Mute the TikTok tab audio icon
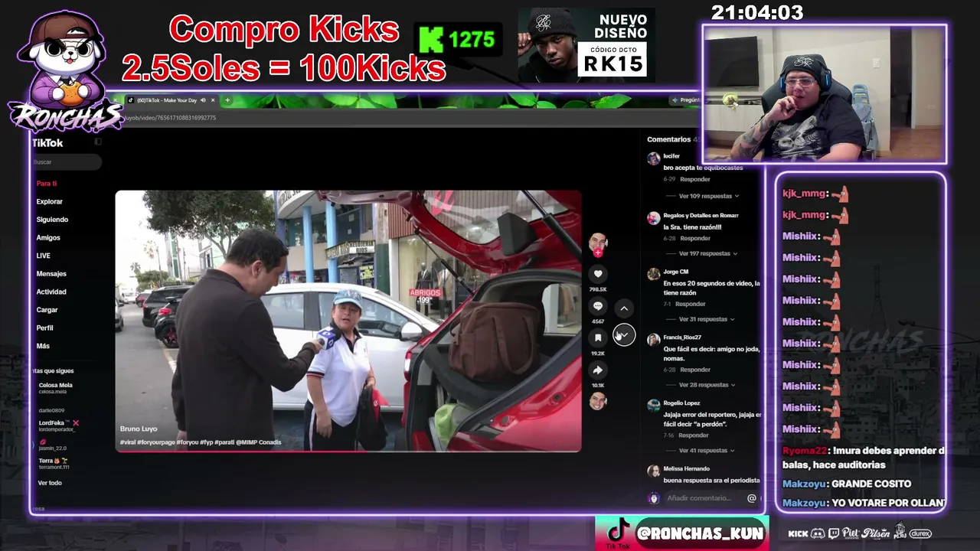This screenshot has width=980, height=551. (202, 100)
